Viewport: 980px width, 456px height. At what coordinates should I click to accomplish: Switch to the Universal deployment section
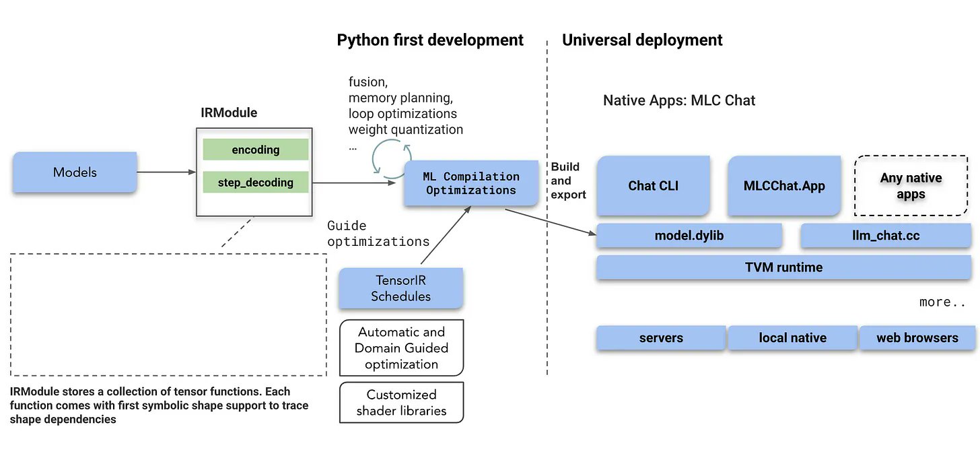(x=642, y=40)
